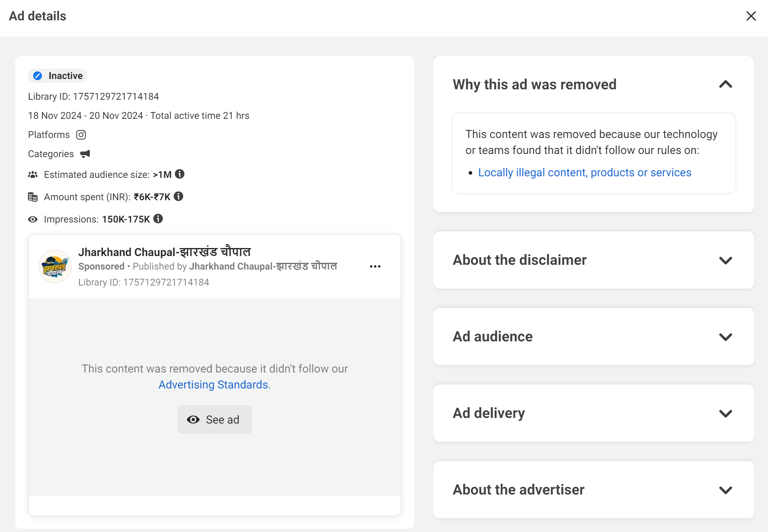Open info tooltip for Impressions
768x532 pixels.
click(x=158, y=219)
